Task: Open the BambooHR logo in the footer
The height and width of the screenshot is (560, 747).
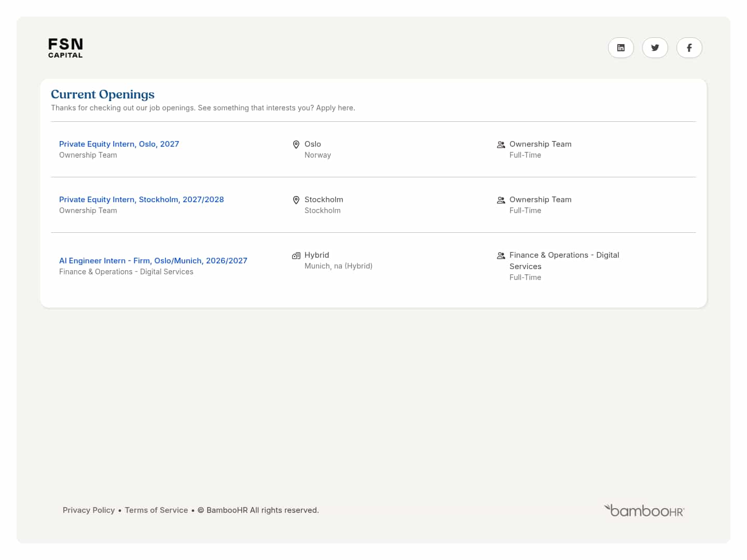Action: 644,510
